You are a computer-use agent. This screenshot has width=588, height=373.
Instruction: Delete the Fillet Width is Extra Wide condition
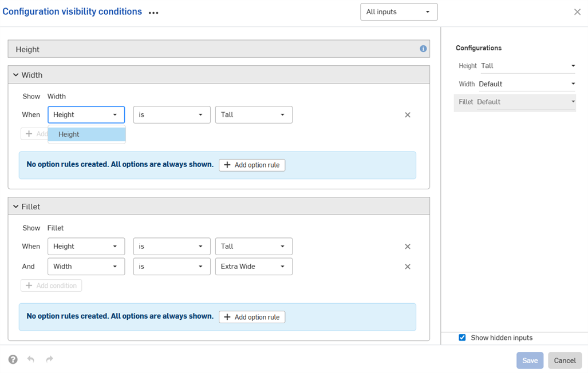tap(408, 267)
